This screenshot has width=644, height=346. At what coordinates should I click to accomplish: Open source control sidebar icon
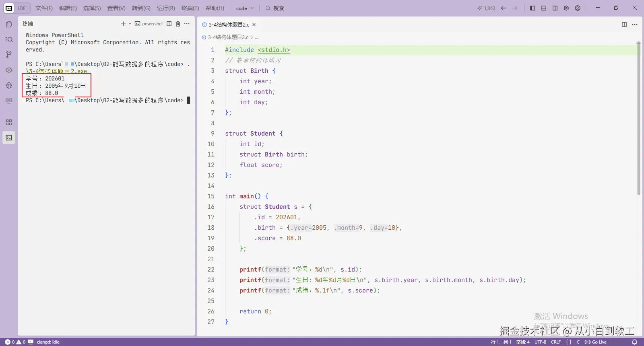point(9,55)
